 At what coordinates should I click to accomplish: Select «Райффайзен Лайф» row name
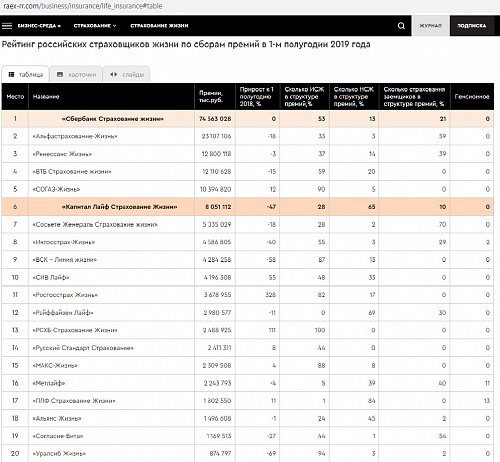(x=63, y=313)
